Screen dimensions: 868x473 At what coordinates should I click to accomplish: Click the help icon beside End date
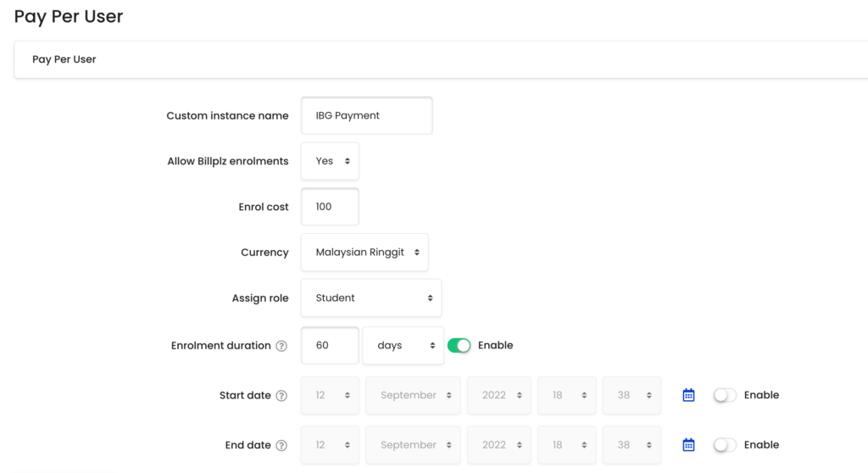pos(281,445)
